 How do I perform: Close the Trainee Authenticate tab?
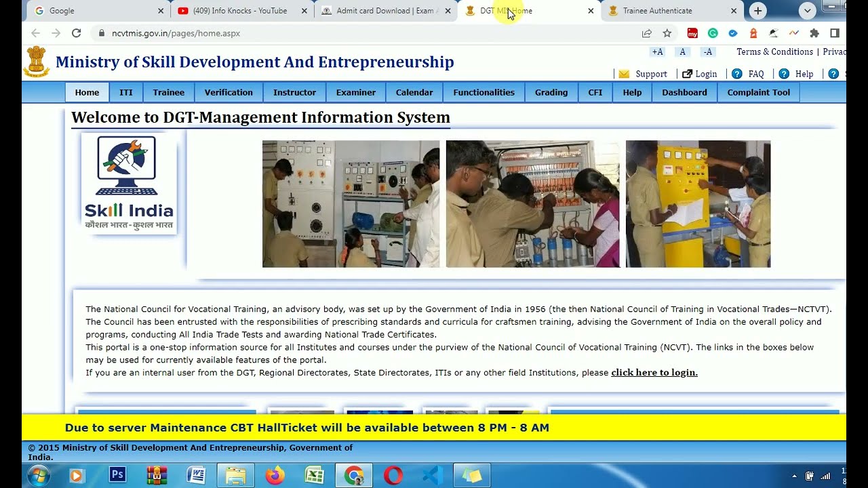click(x=734, y=11)
